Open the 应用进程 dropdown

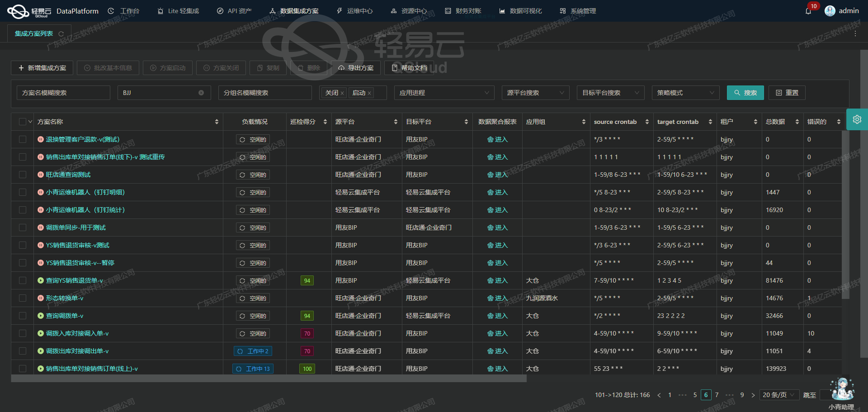point(444,93)
